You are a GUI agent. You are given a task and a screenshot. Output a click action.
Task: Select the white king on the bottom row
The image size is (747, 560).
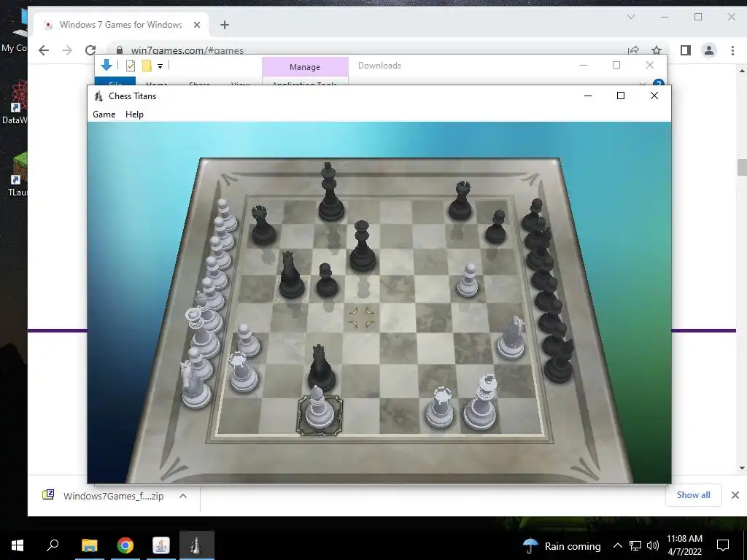coord(481,402)
